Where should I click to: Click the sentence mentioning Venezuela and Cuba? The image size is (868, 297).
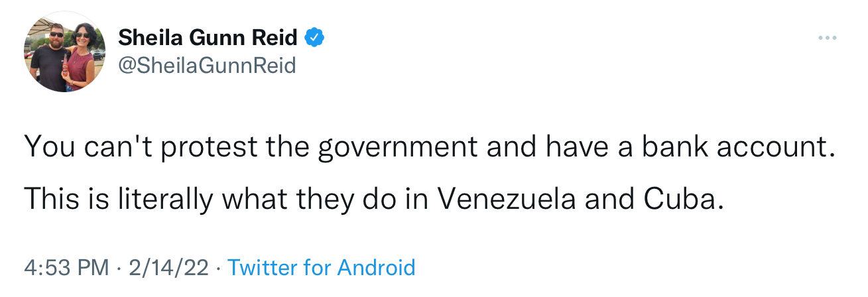point(371,198)
